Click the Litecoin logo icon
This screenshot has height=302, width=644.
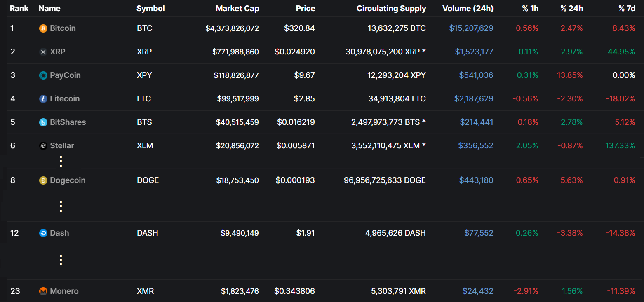coord(43,99)
